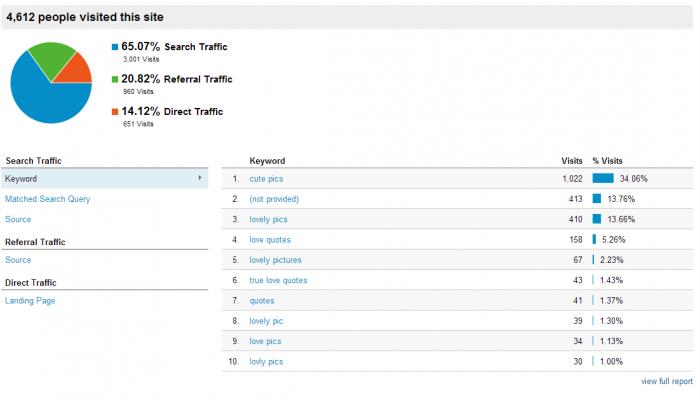Click the 14.12% Direct Traffic label
Viewport: 700px width, 400px height.
pyautogui.click(x=172, y=111)
